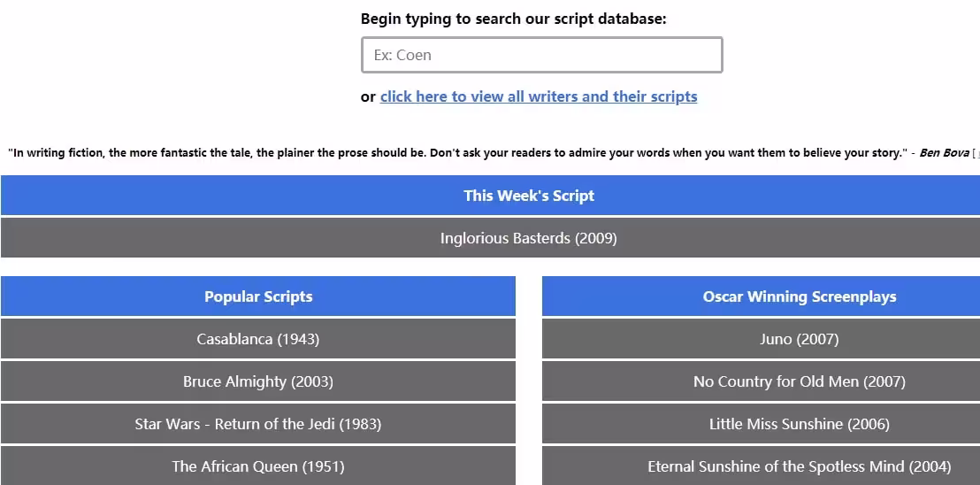Click the Oscar Winning Screenplays header
Viewport: 980px width, 485px height.
800,296
